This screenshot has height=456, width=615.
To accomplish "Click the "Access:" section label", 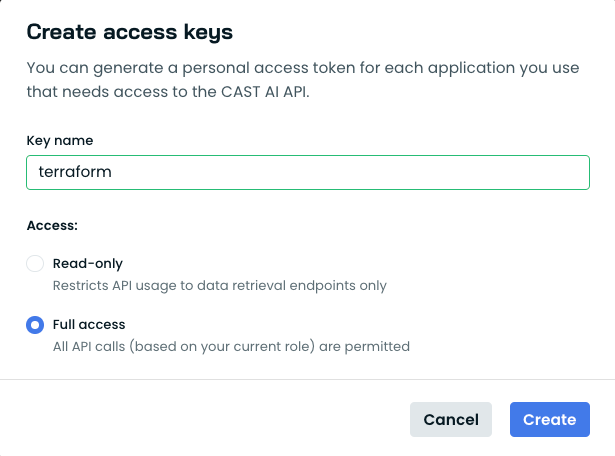I will click(52, 226).
